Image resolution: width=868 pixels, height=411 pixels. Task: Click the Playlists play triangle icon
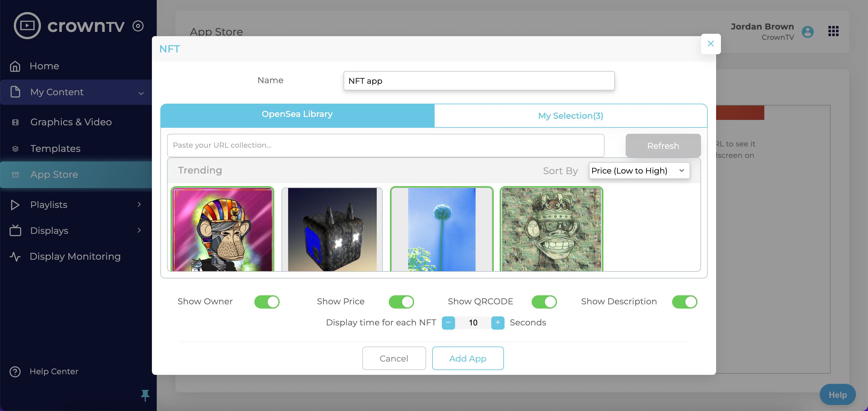coord(15,205)
